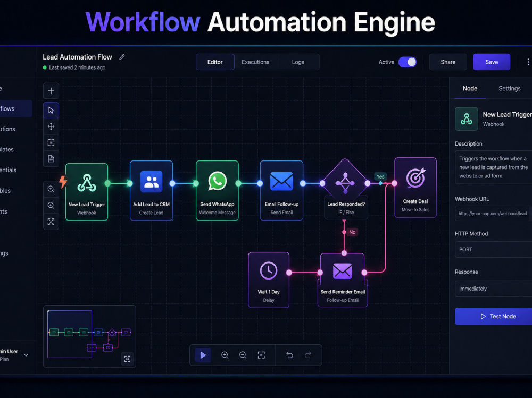Click the No branch label

[x=353, y=232]
